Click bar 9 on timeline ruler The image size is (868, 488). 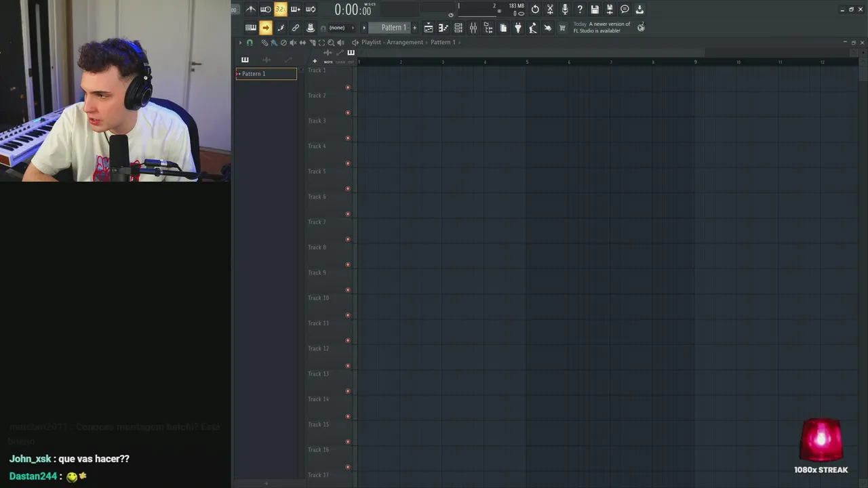(695, 62)
